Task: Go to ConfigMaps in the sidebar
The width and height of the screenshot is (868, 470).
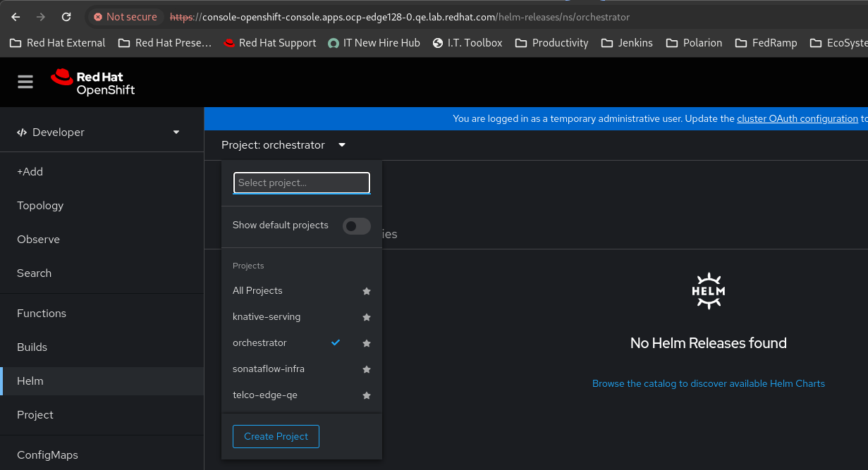Action: coord(47,455)
